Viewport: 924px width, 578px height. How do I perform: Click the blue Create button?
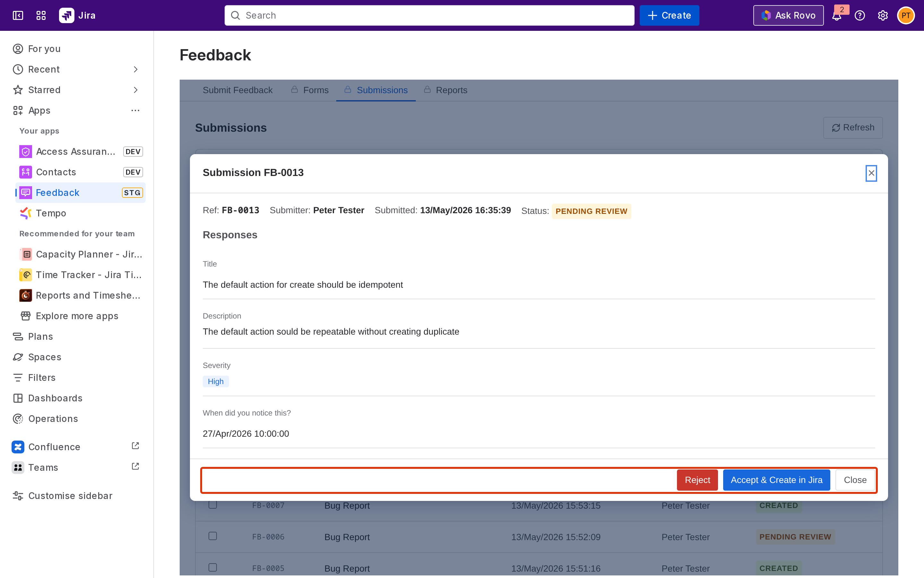point(669,15)
